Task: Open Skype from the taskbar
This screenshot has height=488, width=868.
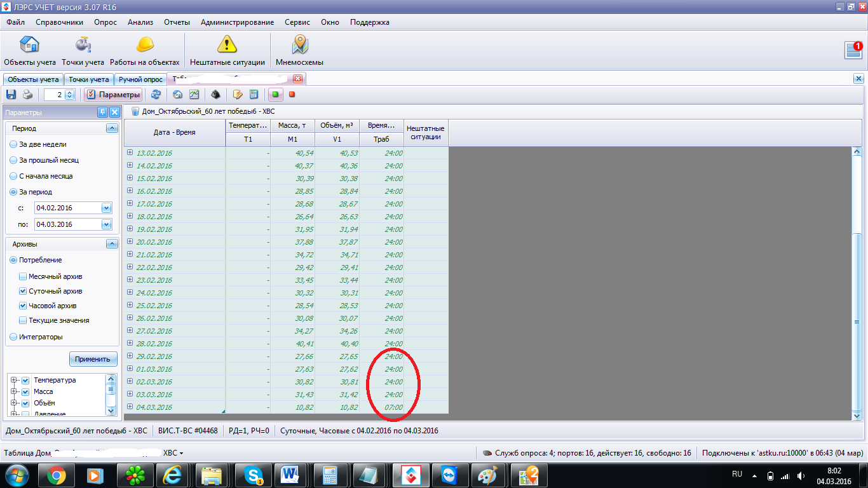Action: click(x=254, y=475)
